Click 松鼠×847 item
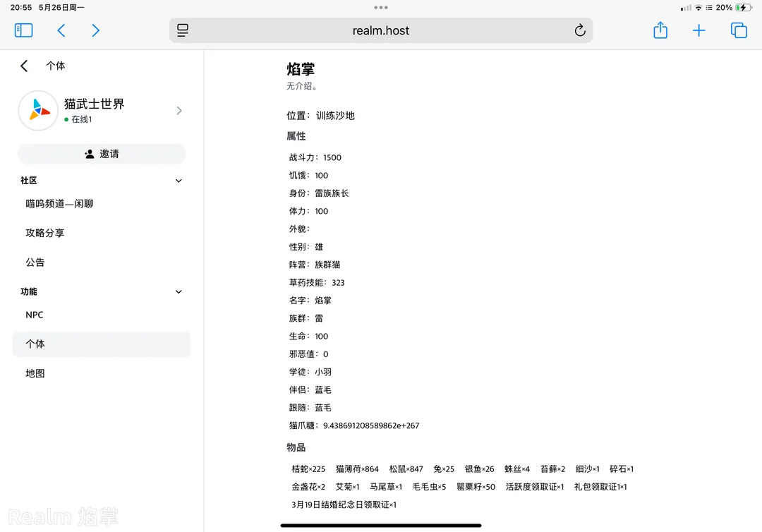Screen dimensions: 762x532 click(x=406, y=468)
